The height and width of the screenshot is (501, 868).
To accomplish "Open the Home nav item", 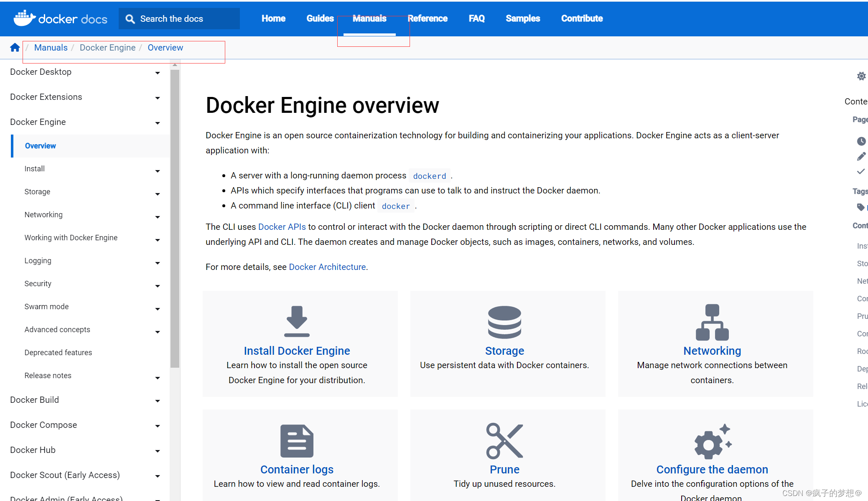I will tap(273, 18).
